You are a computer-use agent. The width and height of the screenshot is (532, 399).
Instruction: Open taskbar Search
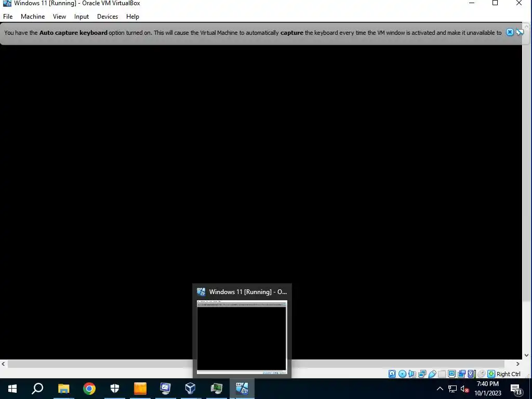click(x=37, y=389)
